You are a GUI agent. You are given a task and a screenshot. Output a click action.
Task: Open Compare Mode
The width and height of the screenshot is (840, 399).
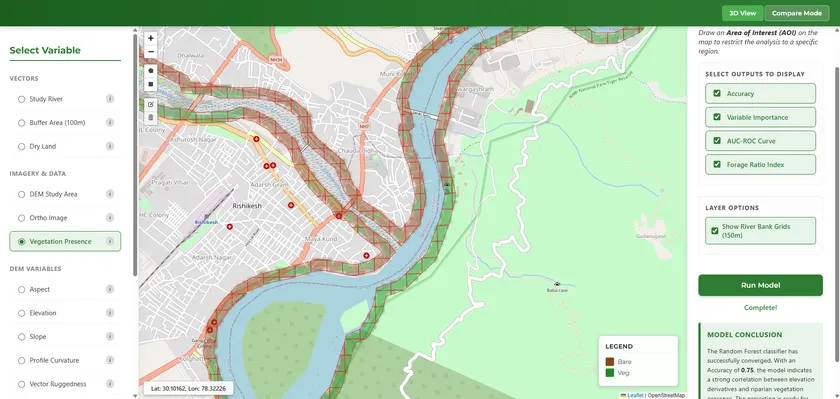click(x=797, y=13)
